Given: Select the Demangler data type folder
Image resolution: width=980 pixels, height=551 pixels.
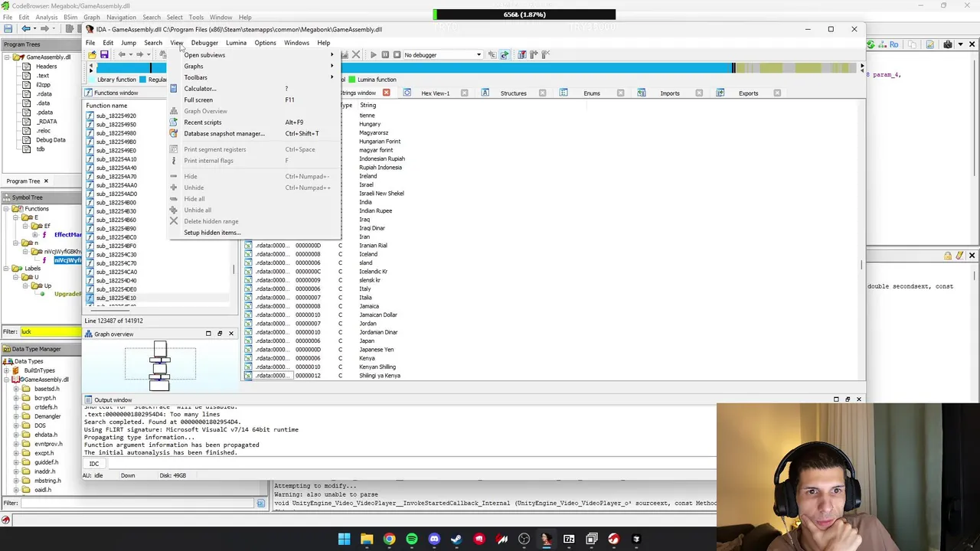Looking at the screenshot, I should tap(47, 416).
